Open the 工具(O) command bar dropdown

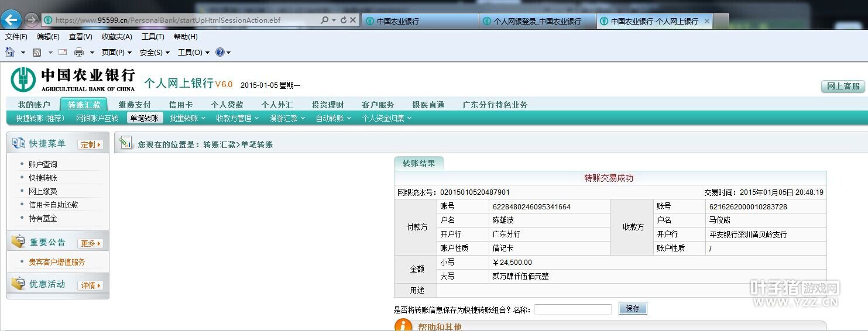click(x=193, y=53)
